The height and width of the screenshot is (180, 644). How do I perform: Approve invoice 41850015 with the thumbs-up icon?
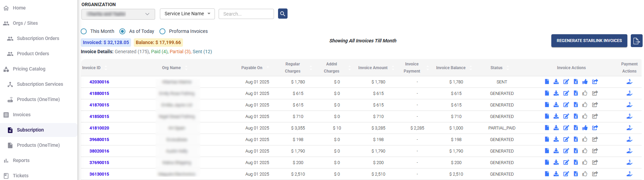click(585, 116)
